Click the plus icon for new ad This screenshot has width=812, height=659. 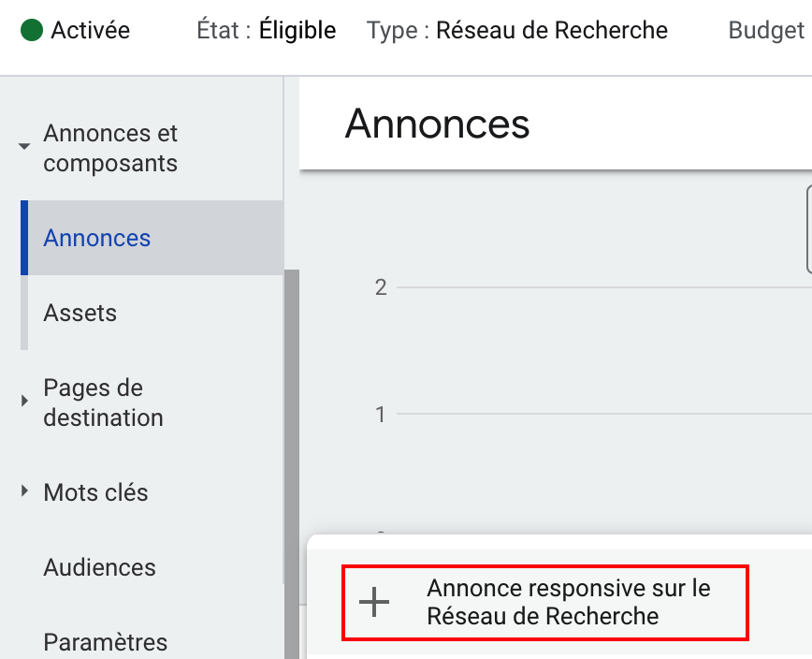pyautogui.click(x=374, y=603)
